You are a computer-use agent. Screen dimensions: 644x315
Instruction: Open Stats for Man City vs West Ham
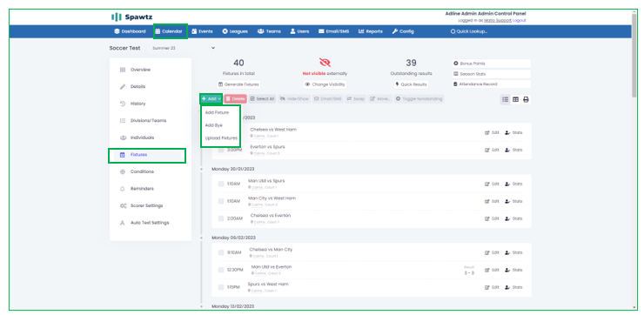coord(513,201)
